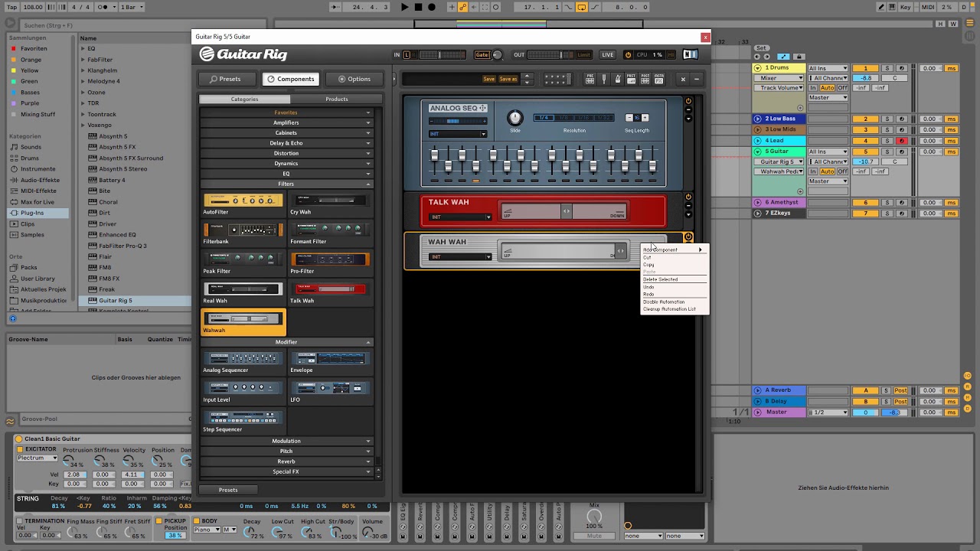The height and width of the screenshot is (551, 980).
Task: Set Auto monitoring on 5 Guitar track
Action: click(x=828, y=171)
